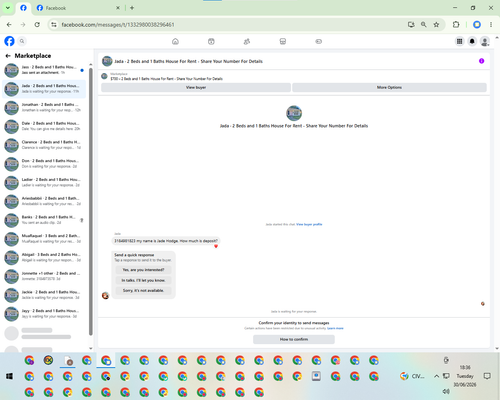Click the More Options button

click(389, 87)
